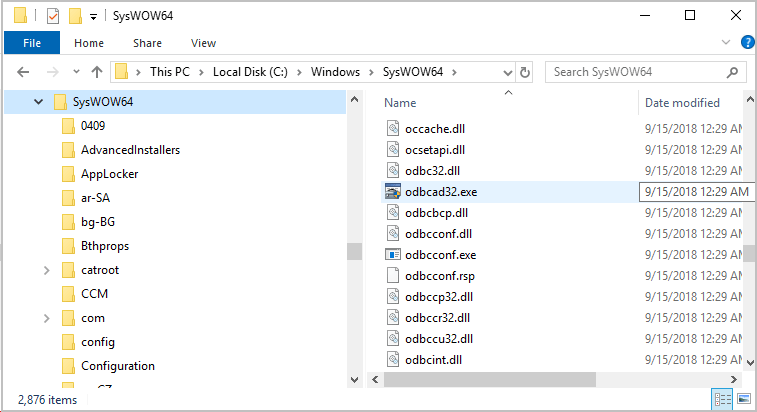
Task: Select the ocsetapi.dll file icon
Action: click(x=393, y=150)
